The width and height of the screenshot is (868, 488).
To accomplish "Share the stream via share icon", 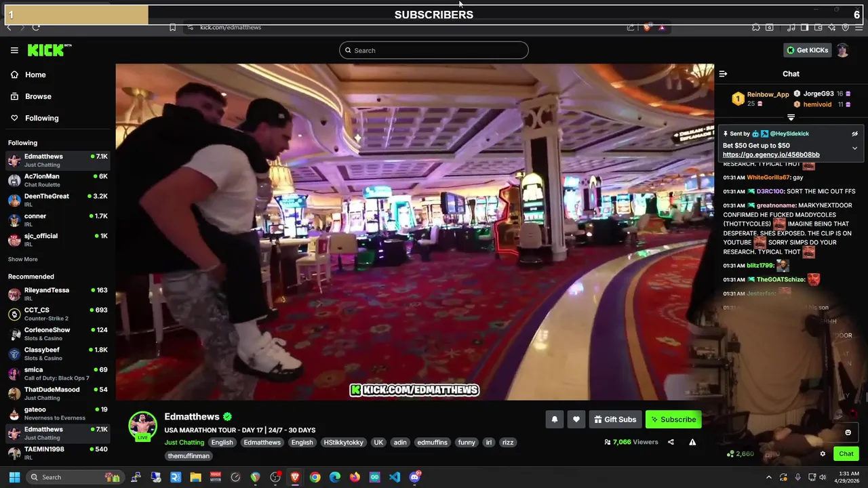I will 671,442.
